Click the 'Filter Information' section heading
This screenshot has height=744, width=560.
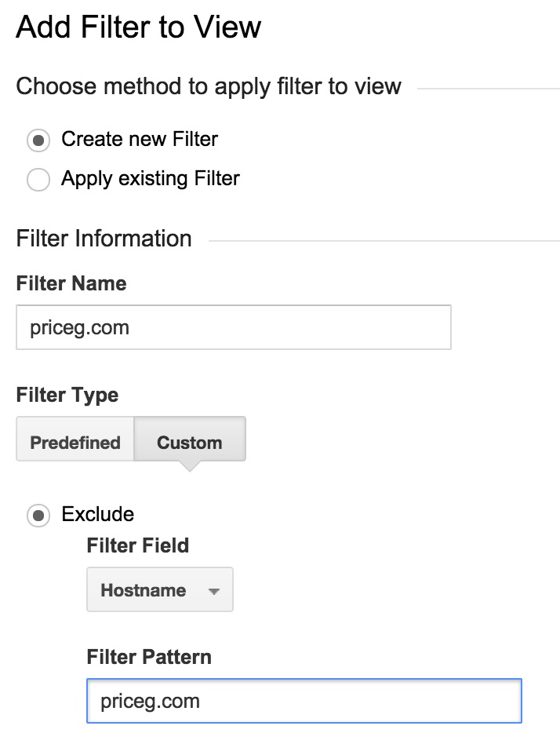tap(104, 239)
